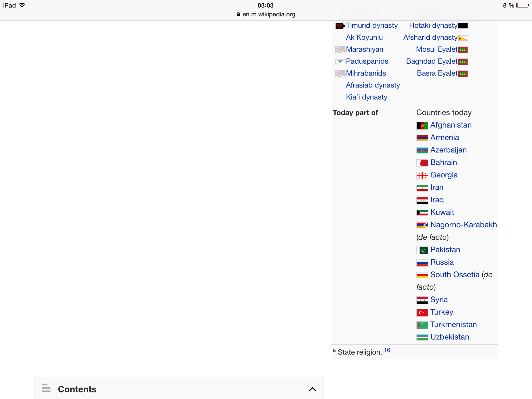This screenshot has height=399, width=532.
Task: Open the Afrasiab dynasty link
Action: tap(373, 85)
